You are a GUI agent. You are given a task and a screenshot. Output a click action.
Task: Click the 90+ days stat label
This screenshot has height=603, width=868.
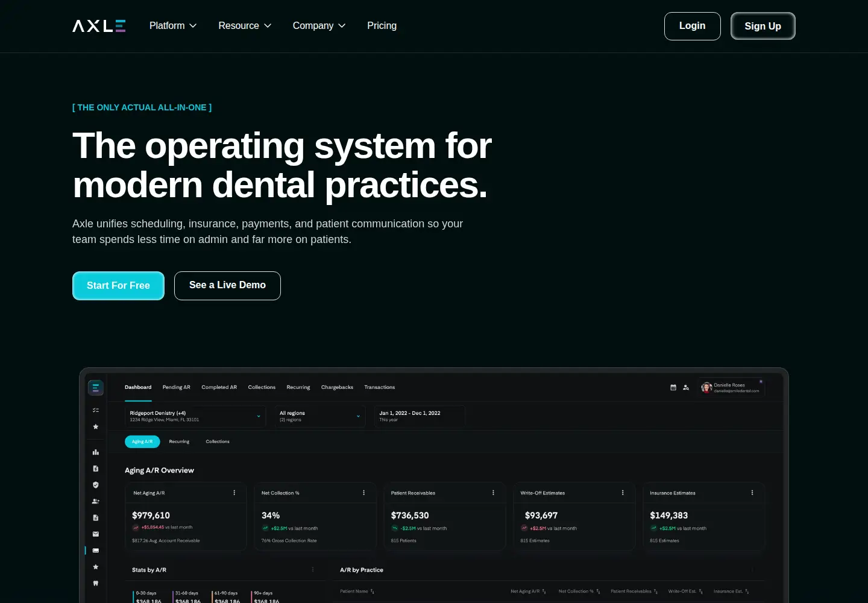click(x=263, y=593)
